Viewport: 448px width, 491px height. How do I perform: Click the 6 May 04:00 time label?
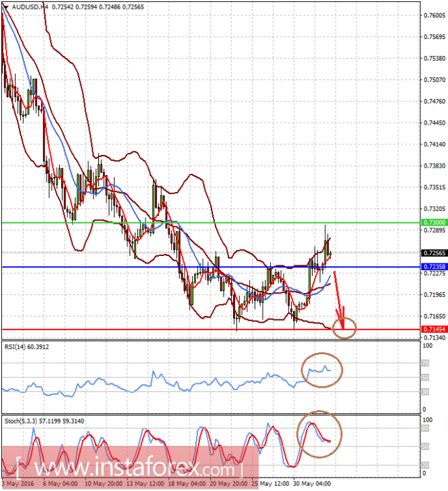point(60,484)
